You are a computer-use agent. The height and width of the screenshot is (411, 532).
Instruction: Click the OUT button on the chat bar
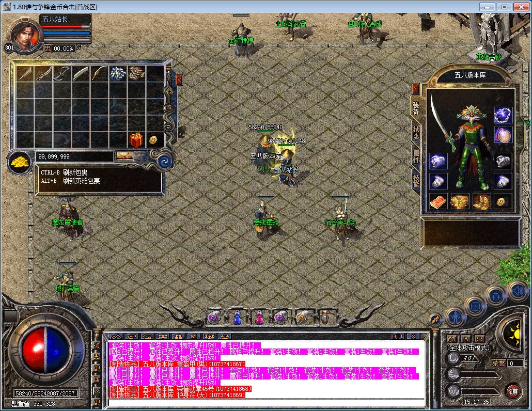[x=398, y=337]
